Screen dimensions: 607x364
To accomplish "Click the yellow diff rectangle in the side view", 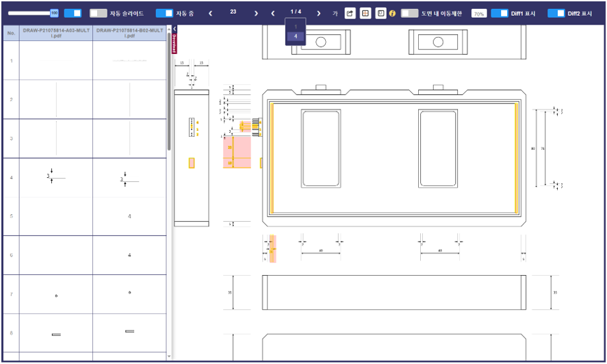I will coord(191,163).
